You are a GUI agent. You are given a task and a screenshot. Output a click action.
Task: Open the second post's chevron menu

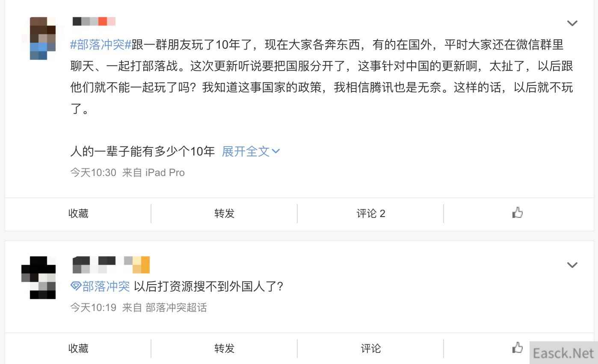coord(572,265)
